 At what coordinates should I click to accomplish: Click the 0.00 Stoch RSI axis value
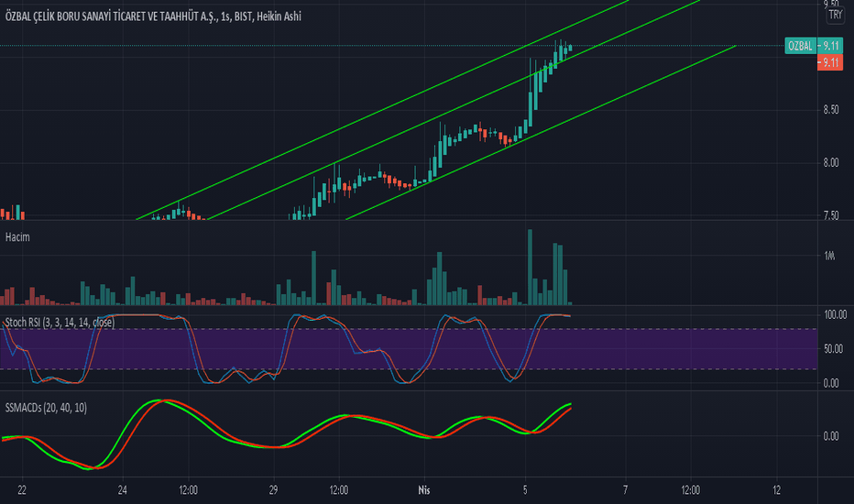tap(831, 384)
